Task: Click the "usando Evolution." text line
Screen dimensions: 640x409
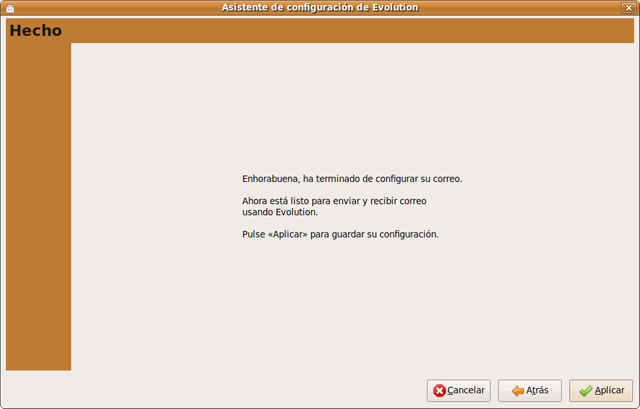Action: [286, 212]
